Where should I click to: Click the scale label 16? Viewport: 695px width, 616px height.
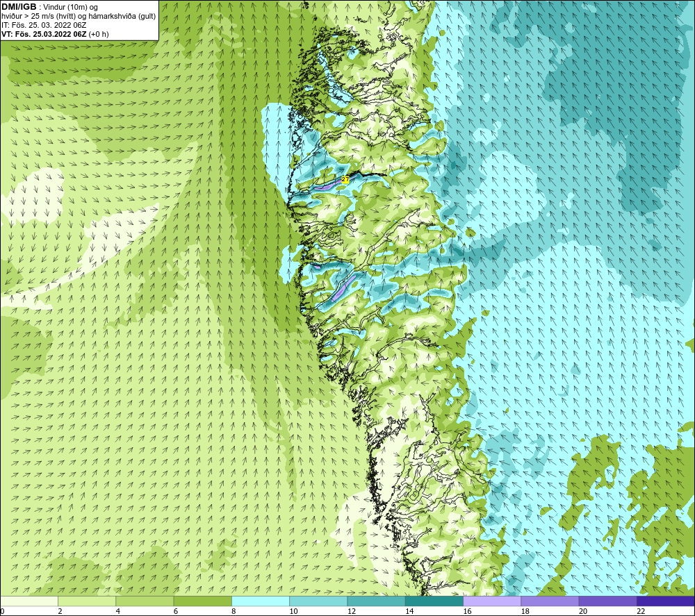click(x=467, y=612)
